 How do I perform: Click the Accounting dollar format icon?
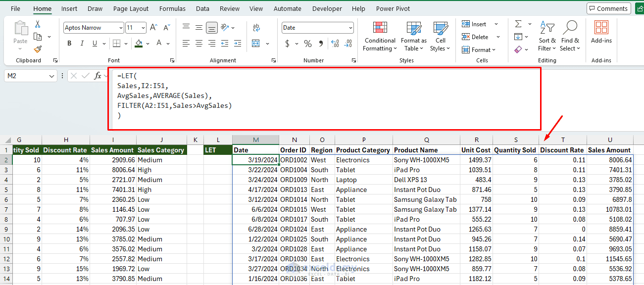coord(288,44)
